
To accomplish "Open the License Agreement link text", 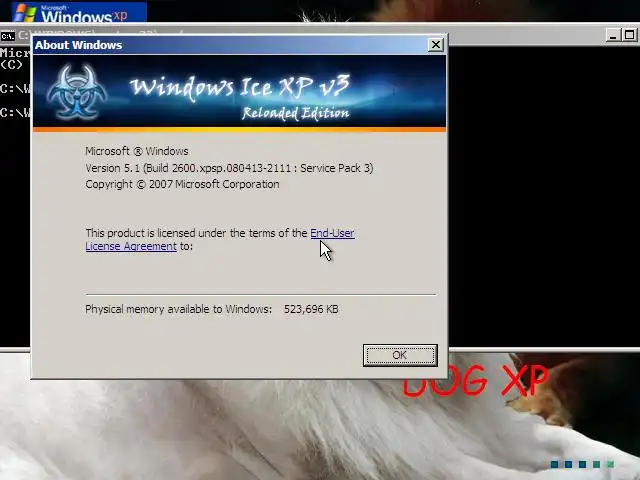I will tap(131, 246).
